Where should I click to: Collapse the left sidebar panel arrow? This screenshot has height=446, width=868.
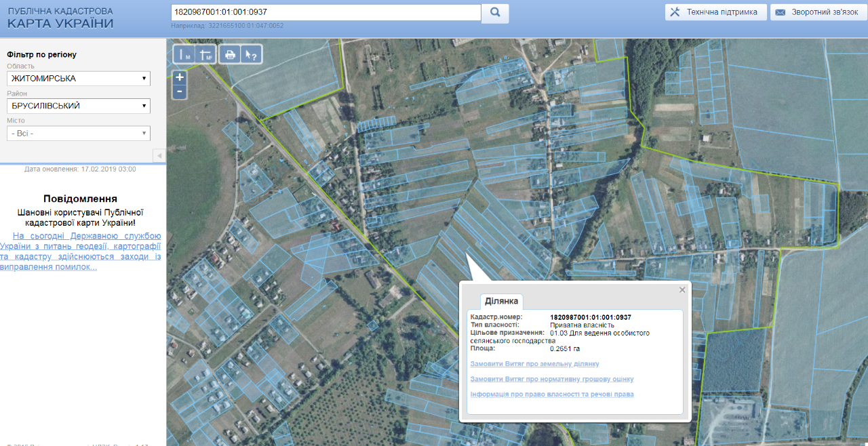(x=159, y=156)
